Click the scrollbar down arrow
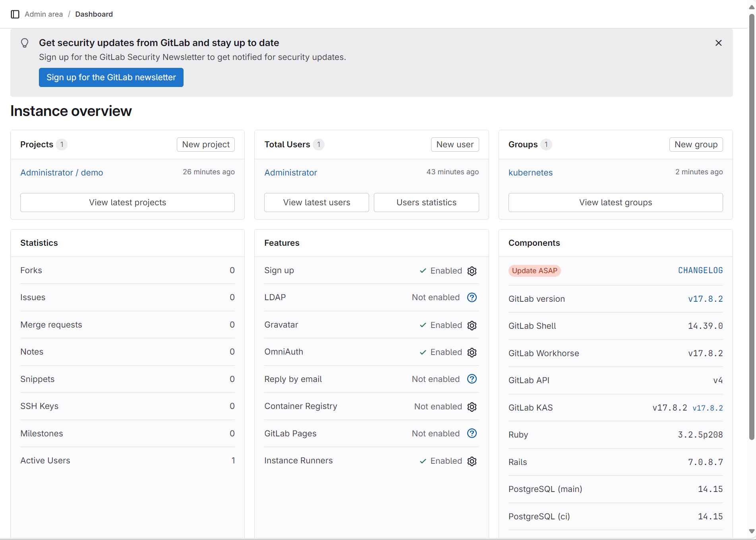This screenshot has width=756, height=540. [x=752, y=531]
